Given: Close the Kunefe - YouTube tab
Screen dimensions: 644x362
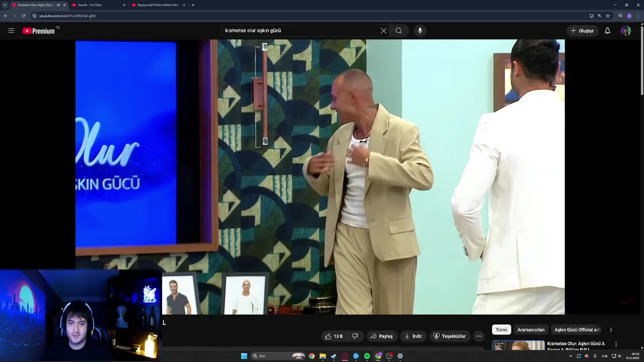Looking at the screenshot, I should click(124, 5).
